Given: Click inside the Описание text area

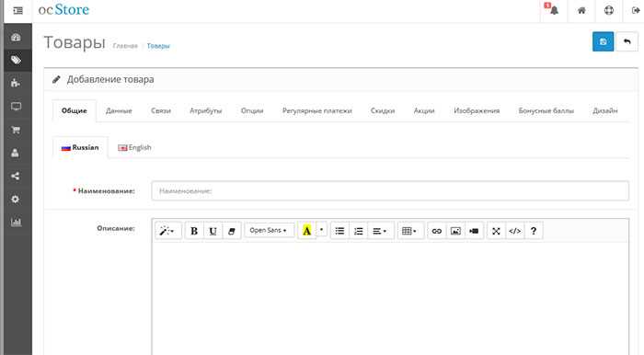Looking at the screenshot, I should click(390, 298).
